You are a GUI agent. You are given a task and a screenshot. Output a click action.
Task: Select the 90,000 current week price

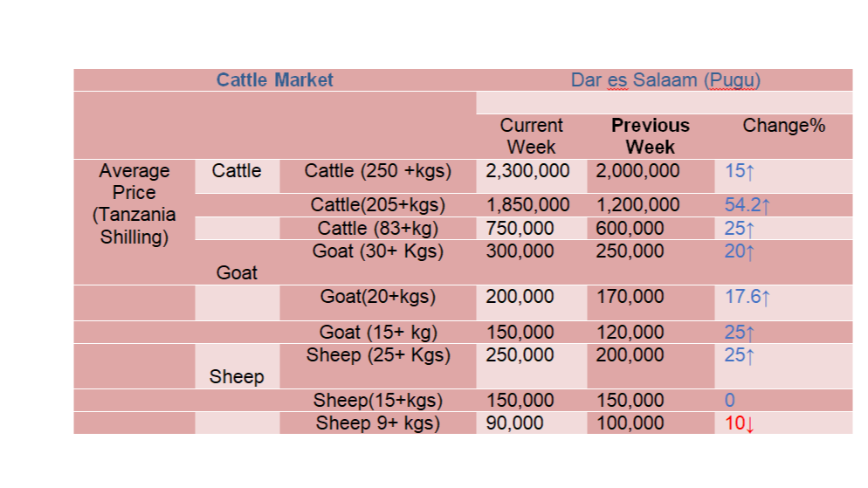(x=514, y=423)
